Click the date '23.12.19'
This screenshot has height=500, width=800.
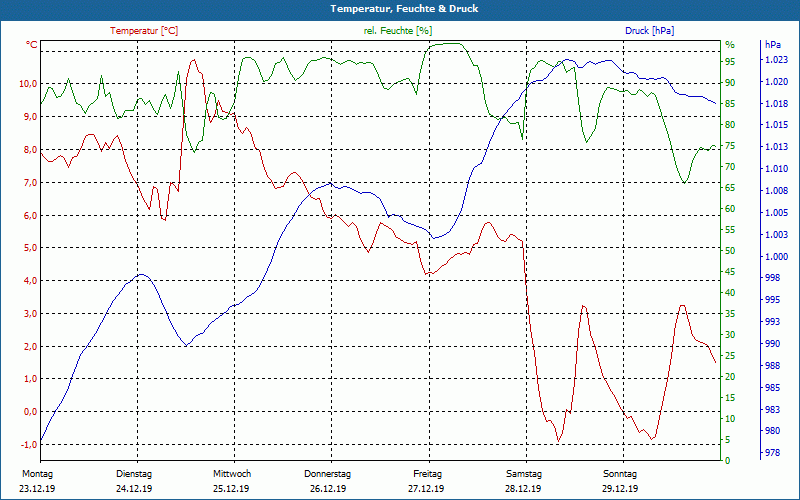pos(37,489)
